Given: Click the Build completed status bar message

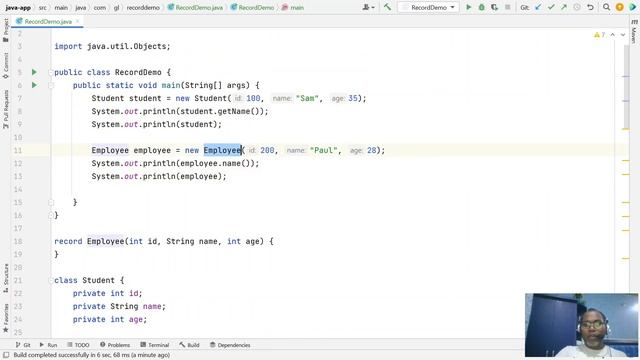Looking at the screenshot, I should click(x=91, y=355).
